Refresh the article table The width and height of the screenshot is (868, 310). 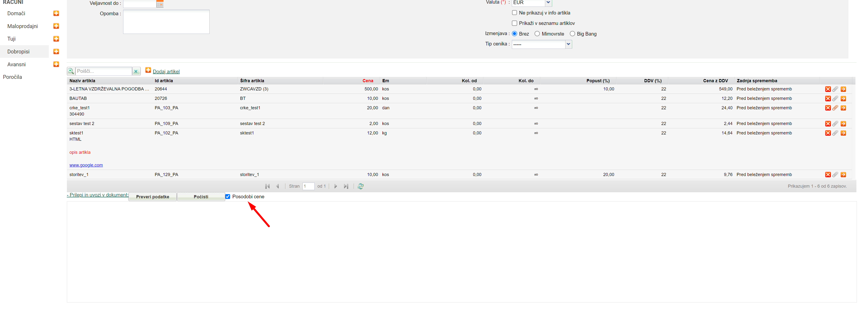point(360,186)
